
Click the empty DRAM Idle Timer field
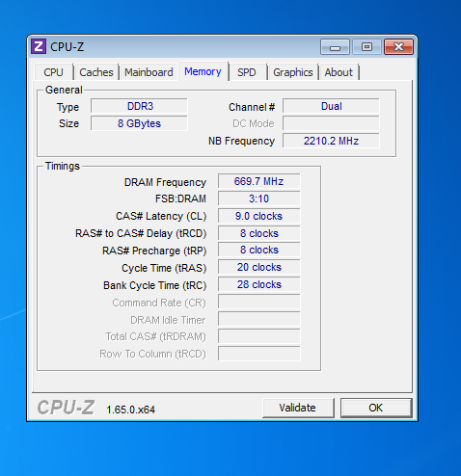click(x=259, y=319)
